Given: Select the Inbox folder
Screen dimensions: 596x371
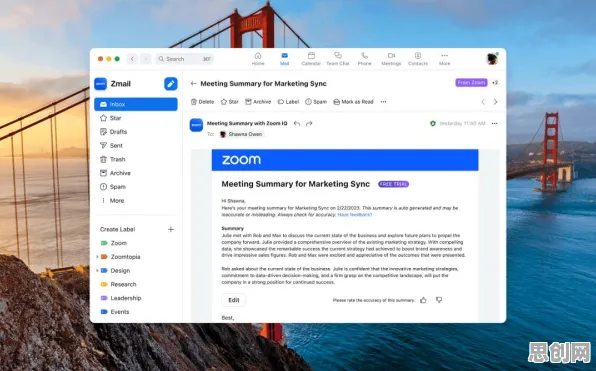Looking at the screenshot, I should pyautogui.click(x=136, y=104).
